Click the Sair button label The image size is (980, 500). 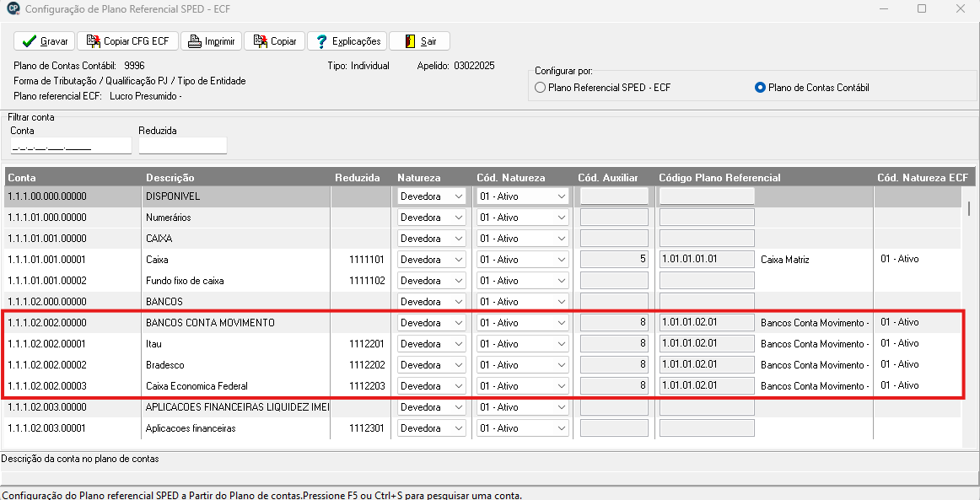(x=428, y=41)
